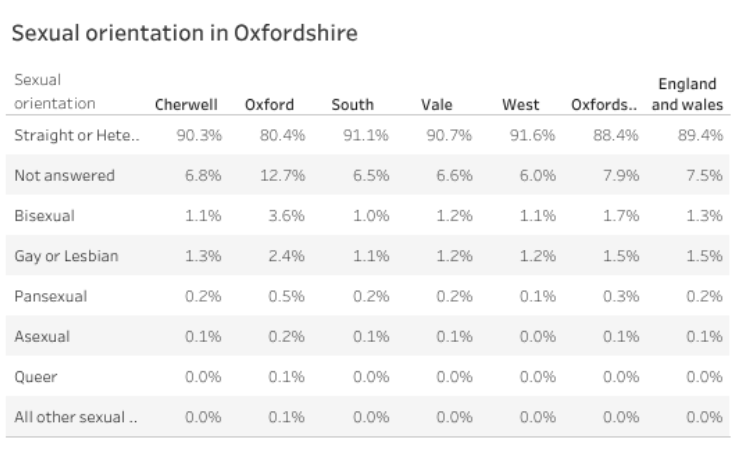Click the South column header
736x454 pixels.
coord(353,103)
